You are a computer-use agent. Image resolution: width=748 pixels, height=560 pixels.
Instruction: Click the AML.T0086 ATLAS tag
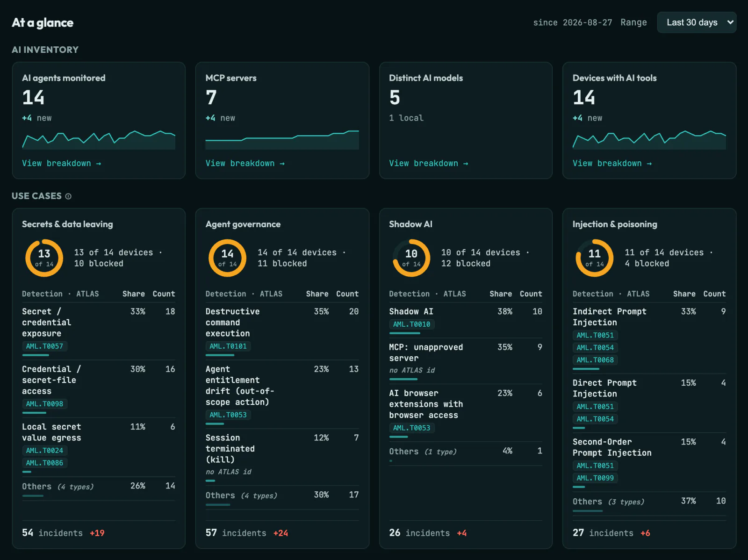(x=44, y=463)
